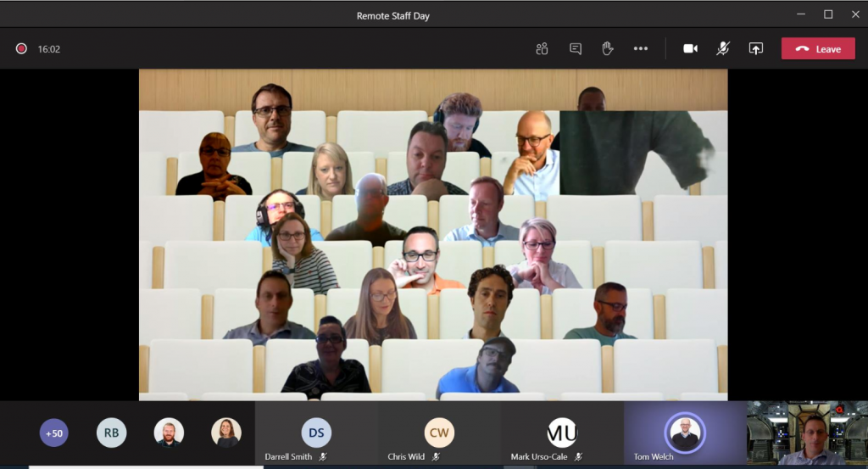
Task: Select the bearded man participant avatar
Action: tap(169, 433)
